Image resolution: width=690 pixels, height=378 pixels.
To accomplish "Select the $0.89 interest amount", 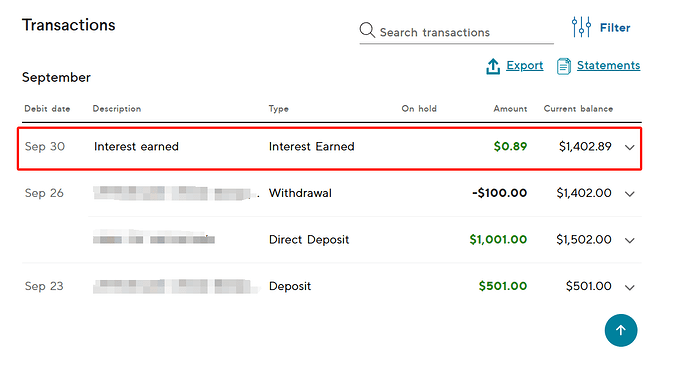I will tap(510, 146).
